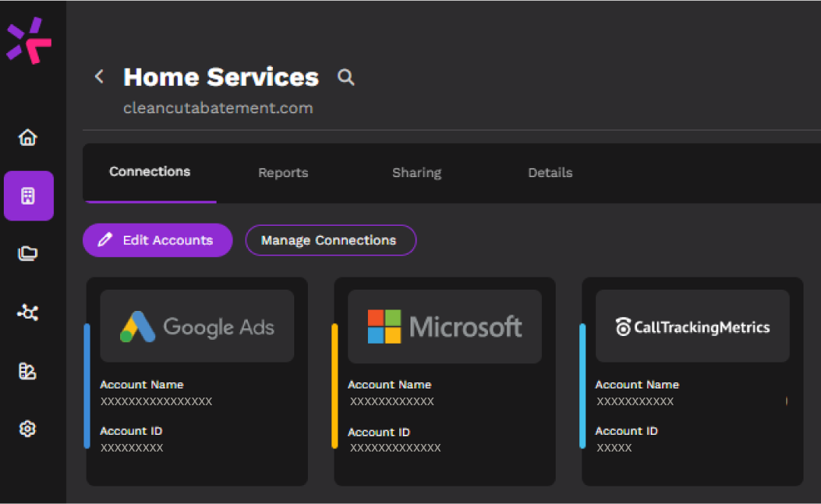Click the Google Ads logo
The height and width of the screenshot is (504, 821).
(197, 326)
